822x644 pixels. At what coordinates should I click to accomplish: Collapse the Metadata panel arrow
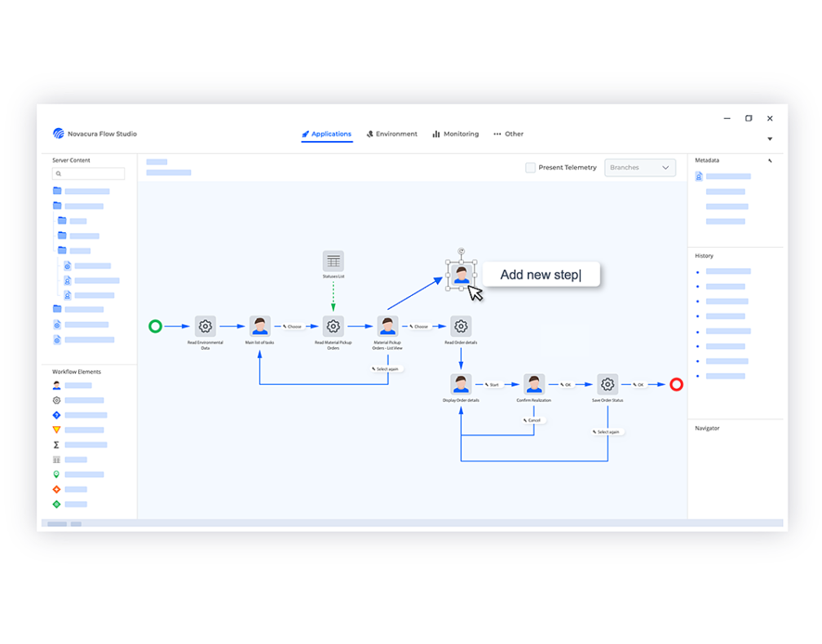(x=770, y=161)
